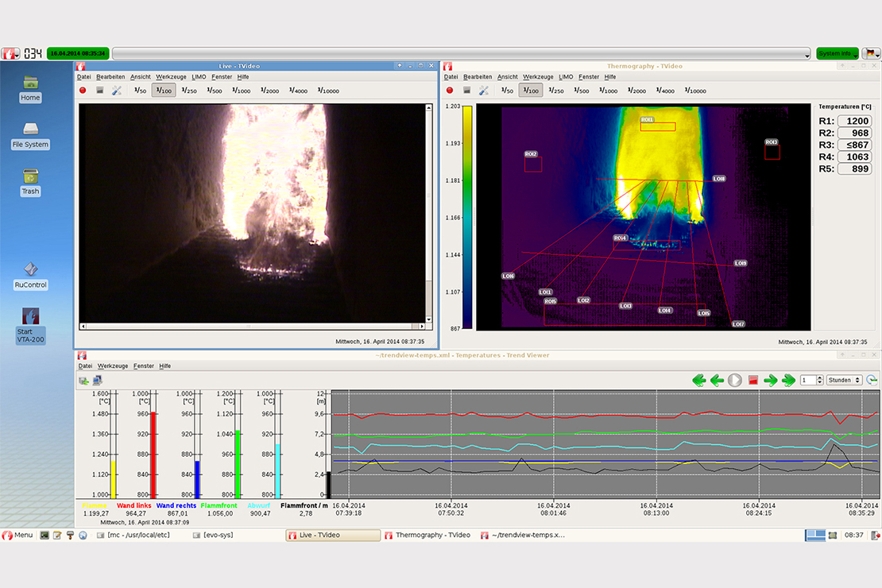Viewport: 882px width, 588px height.
Task: Click the thermal color scale bar
Action: point(467,216)
